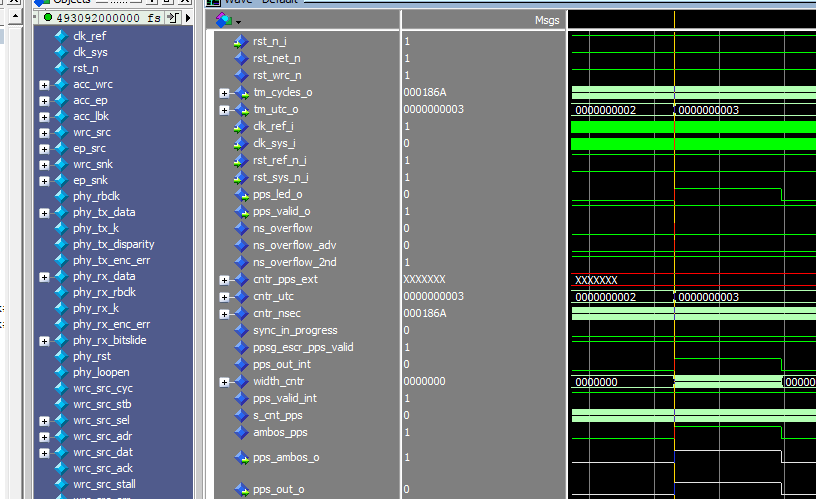Image resolution: width=816 pixels, height=499 pixels.
Task: Click the clk_ref object diamond icon
Action: [x=61, y=36]
